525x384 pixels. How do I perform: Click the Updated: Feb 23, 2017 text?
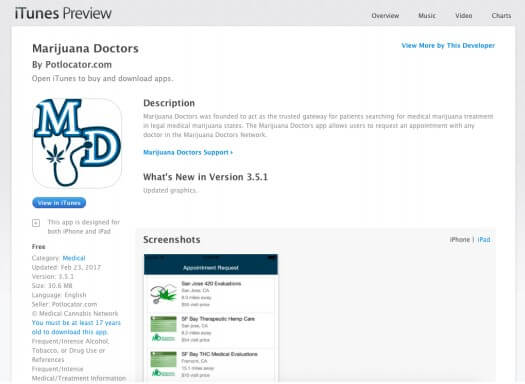[x=66, y=267]
